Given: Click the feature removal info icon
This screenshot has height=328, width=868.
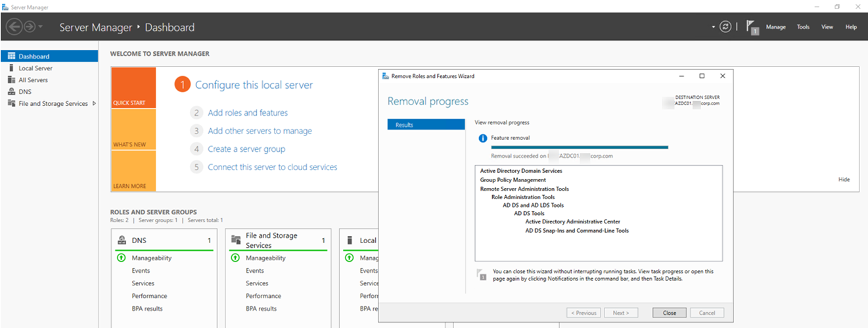Looking at the screenshot, I should 483,139.
